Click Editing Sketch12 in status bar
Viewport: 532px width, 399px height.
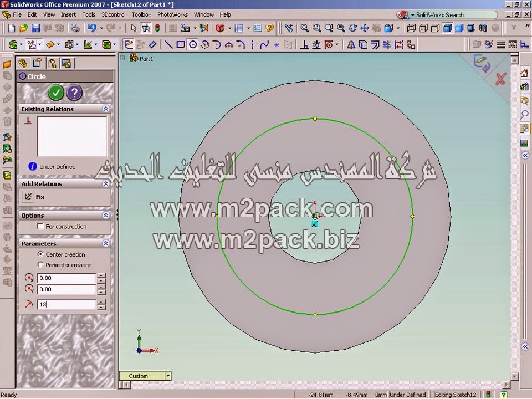[456, 395]
